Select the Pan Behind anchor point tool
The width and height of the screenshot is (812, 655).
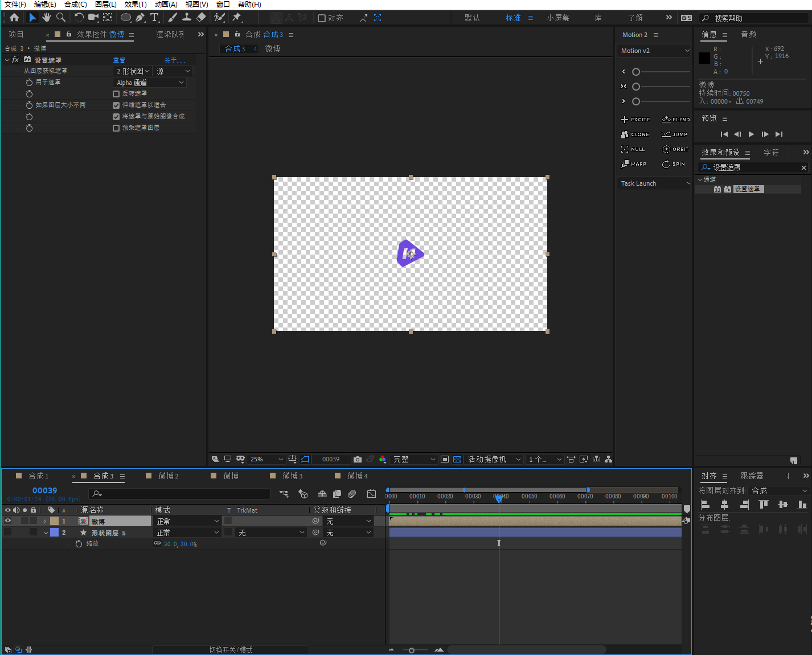108,18
